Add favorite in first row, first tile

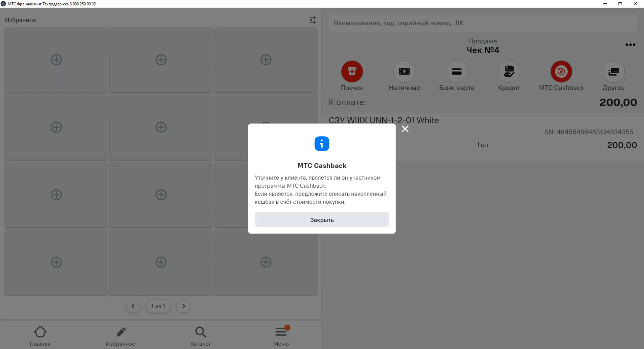56,60
